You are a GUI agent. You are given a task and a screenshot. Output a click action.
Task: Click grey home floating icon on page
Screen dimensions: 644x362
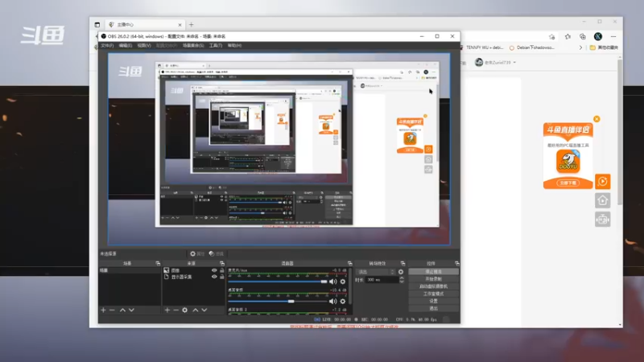click(602, 200)
